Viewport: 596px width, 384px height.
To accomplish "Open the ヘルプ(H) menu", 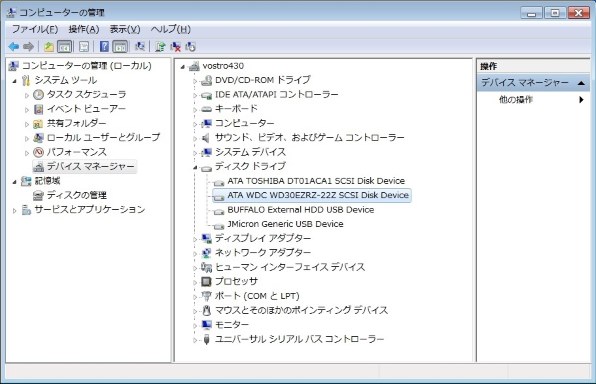I will coord(171,29).
